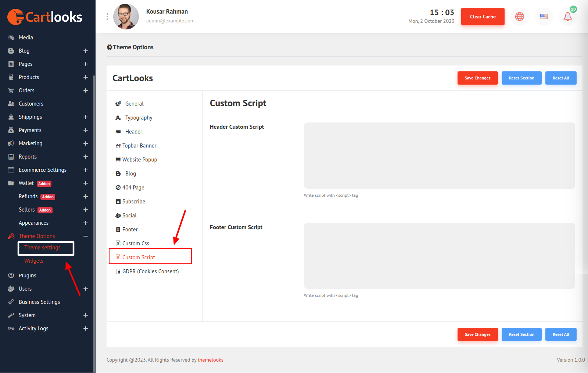Expand the Products submenu
Image resolution: width=588 pixels, height=373 pixels.
coord(86,77)
